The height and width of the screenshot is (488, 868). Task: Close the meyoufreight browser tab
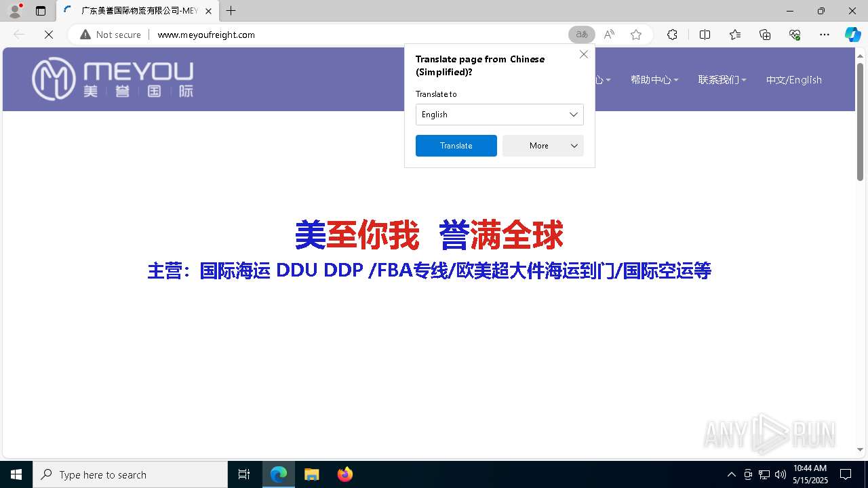(208, 11)
